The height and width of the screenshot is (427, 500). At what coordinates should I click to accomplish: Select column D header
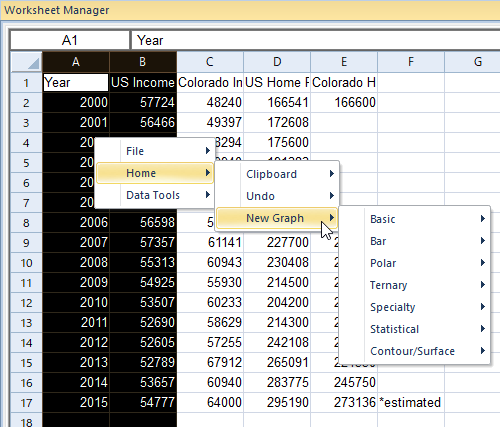tap(277, 62)
